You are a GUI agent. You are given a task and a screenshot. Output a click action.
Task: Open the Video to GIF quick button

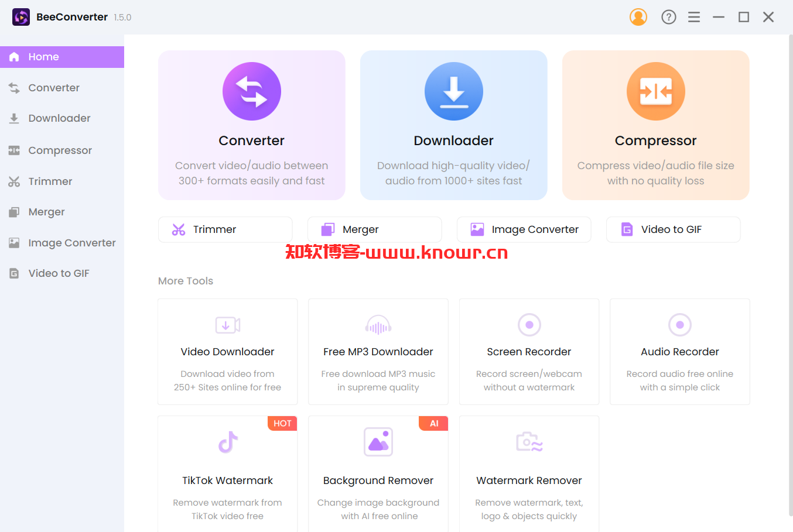click(674, 229)
